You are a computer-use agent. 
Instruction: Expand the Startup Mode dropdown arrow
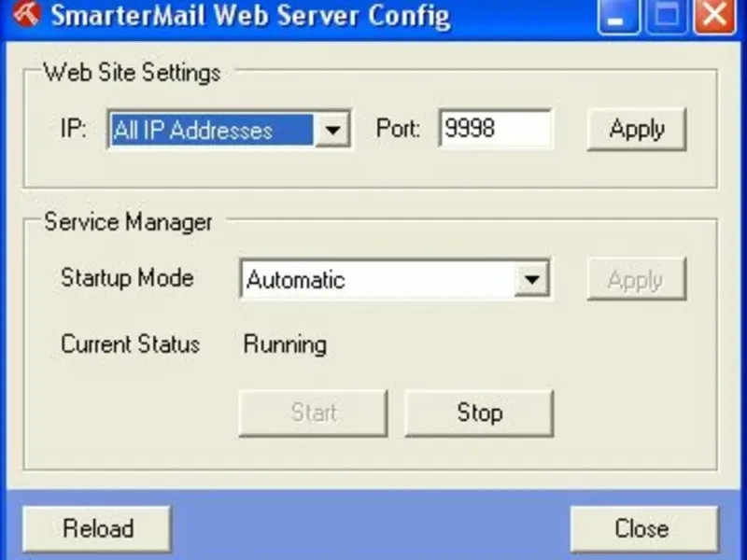tap(532, 279)
